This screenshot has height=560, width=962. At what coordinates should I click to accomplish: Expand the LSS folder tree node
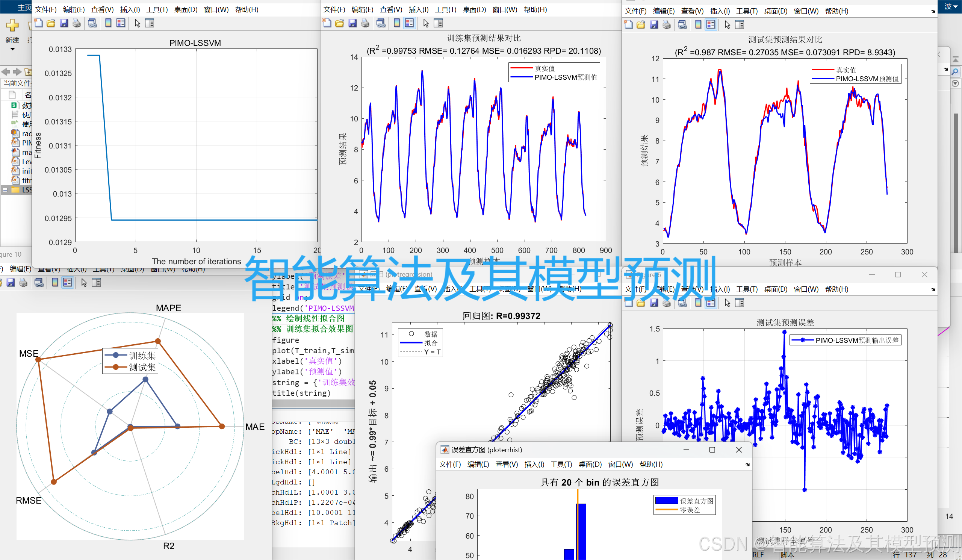tap(5, 190)
